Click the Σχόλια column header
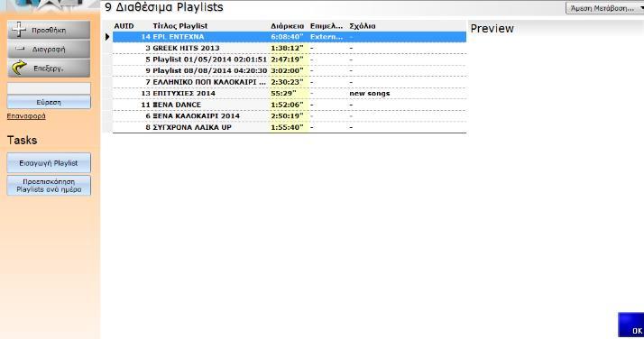 coord(363,26)
